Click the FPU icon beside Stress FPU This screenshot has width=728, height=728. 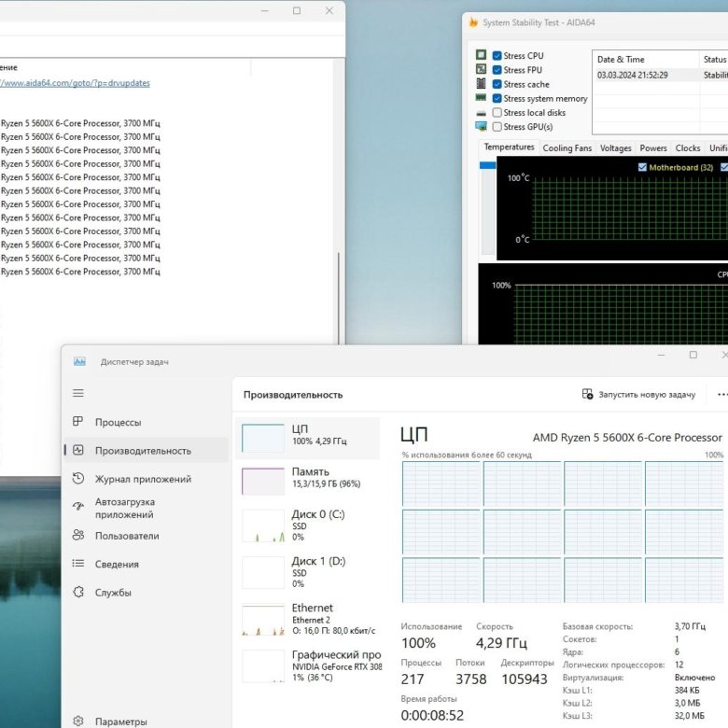point(481,69)
